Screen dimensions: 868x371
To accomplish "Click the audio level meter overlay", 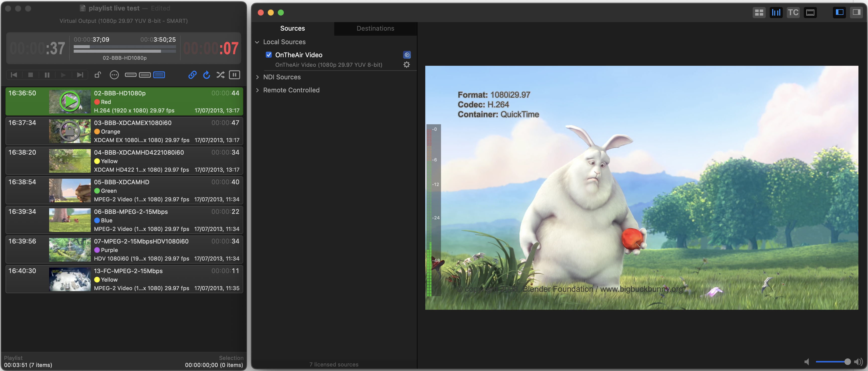I will click(434, 210).
